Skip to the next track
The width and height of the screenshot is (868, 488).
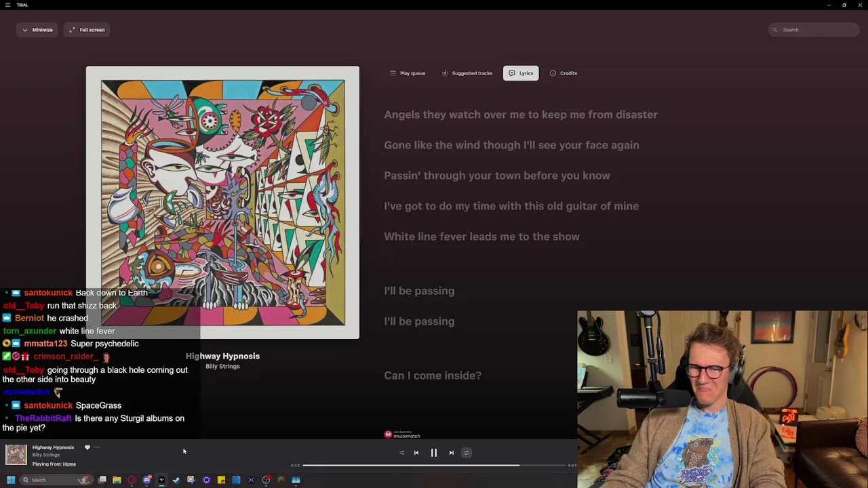pos(452,453)
